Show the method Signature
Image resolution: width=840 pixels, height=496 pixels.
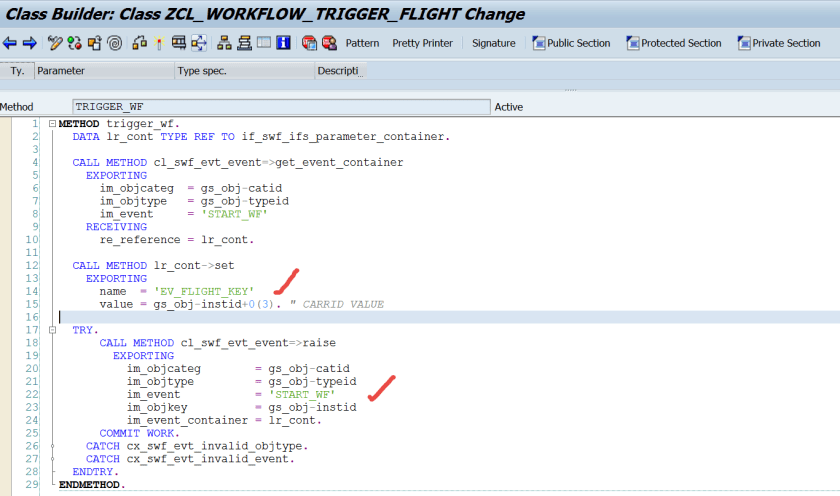tap(493, 43)
